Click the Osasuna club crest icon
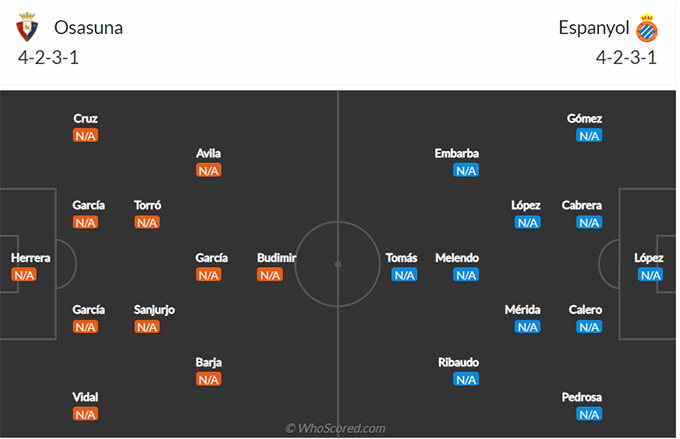 point(27,27)
